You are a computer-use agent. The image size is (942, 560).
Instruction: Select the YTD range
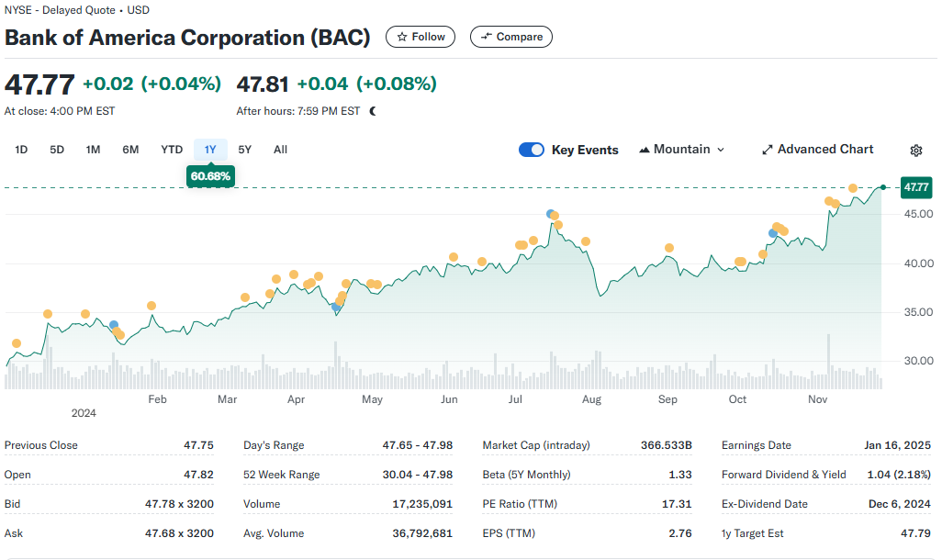[x=172, y=150]
